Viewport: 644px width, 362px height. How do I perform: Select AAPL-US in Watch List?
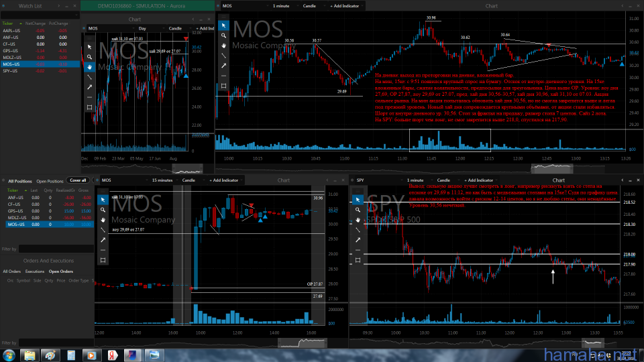point(40,30)
